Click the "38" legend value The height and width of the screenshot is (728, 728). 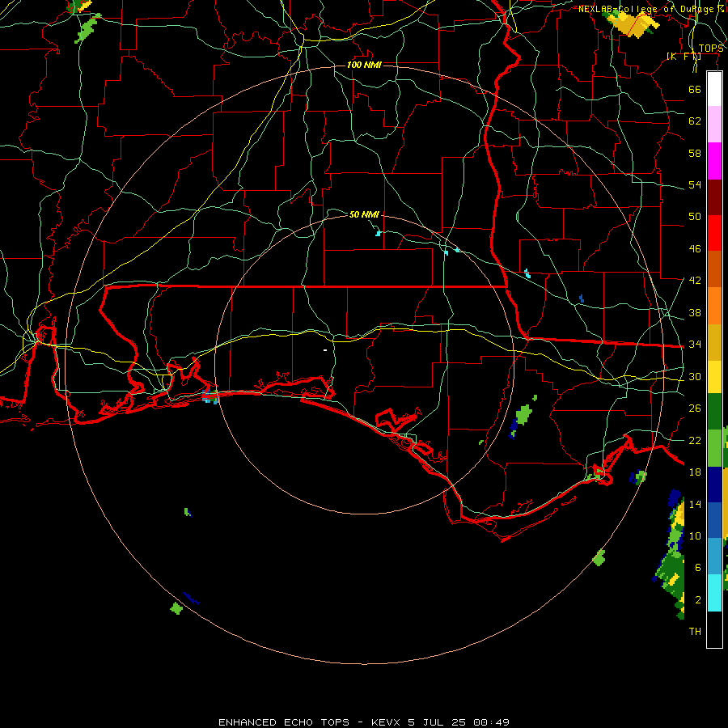[695, 312]
